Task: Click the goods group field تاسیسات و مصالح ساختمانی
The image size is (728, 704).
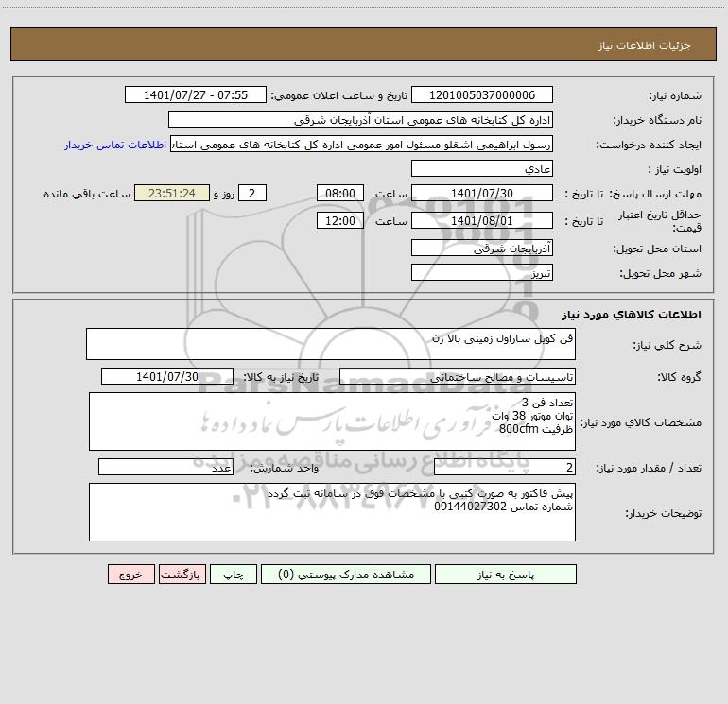Action: [x=458, y=377]
